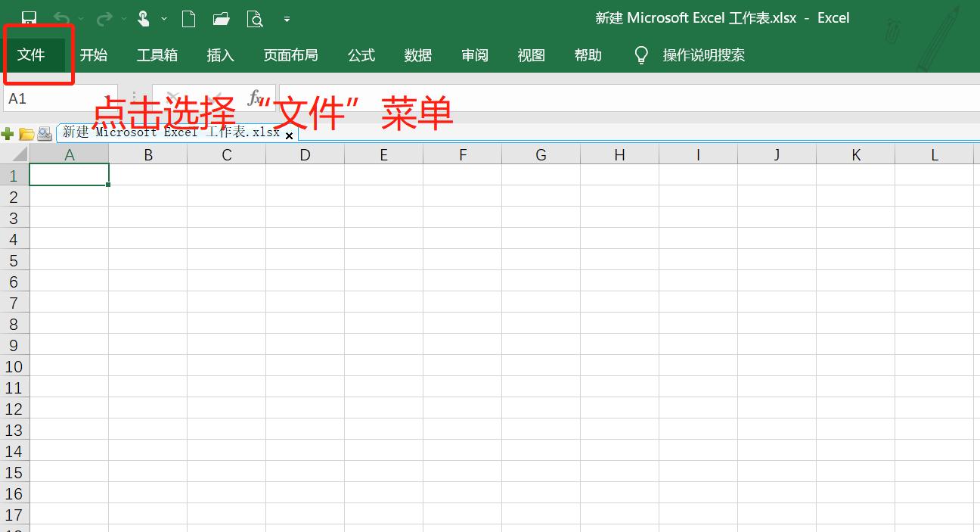Click the lightbulb search icon
The height and width of the screenshot is (532, 980).
[x=640, y=54]
